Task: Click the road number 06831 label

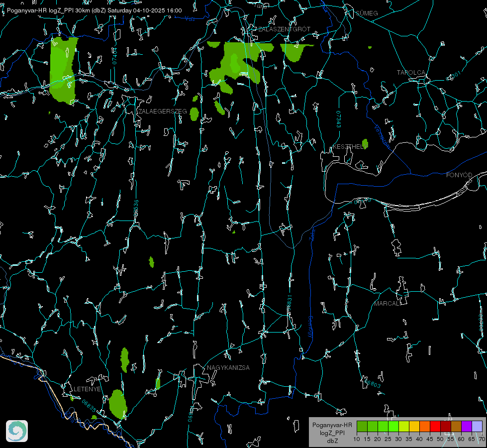Action: click(289, 303)
